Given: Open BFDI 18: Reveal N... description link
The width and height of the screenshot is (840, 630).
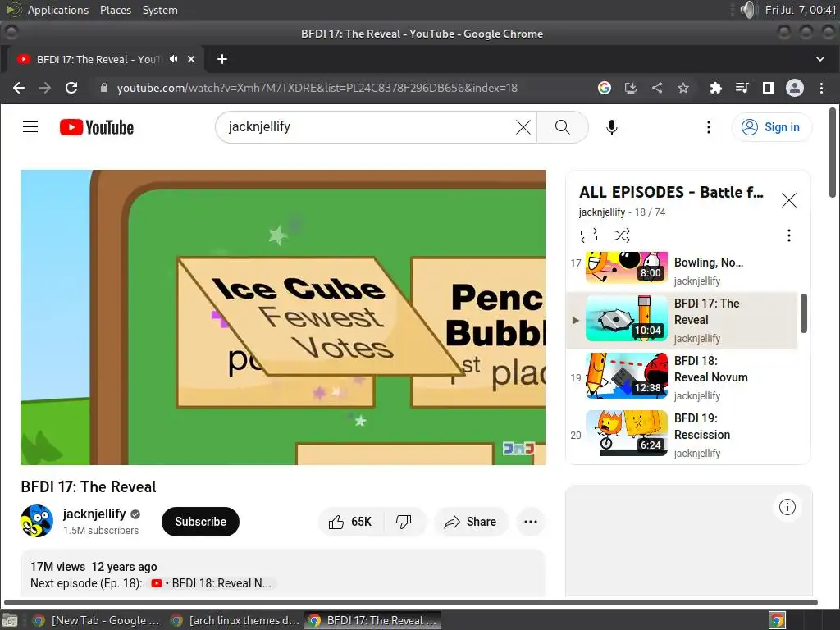Looking at the screenshot, I should (x=212, y=583).
